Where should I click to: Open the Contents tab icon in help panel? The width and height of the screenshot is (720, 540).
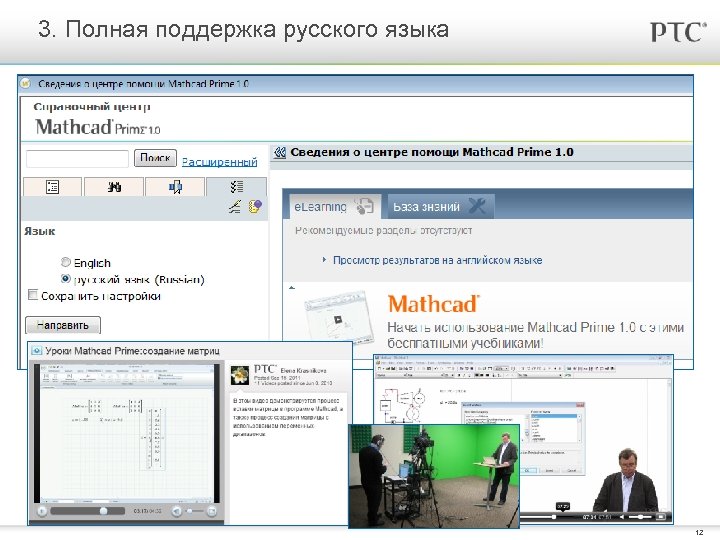(52, 187)
